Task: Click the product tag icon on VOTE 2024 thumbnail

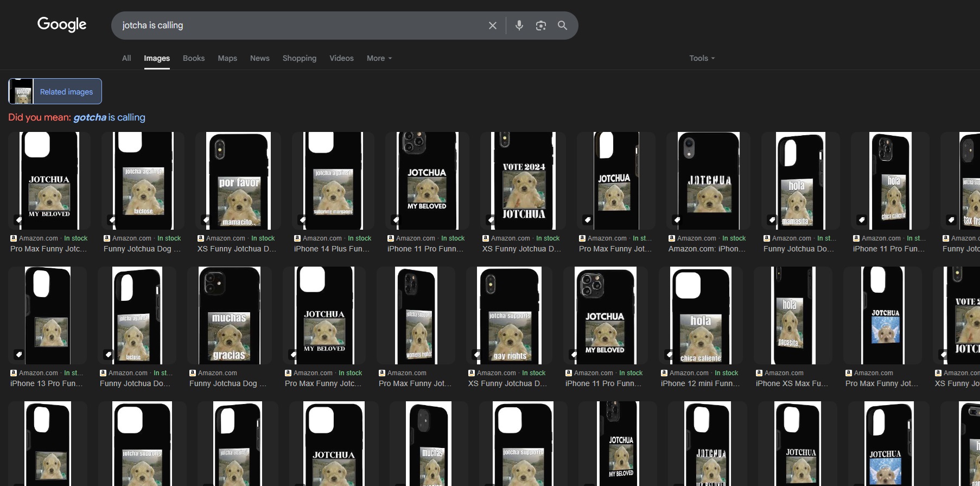Action: click(491, 220)
